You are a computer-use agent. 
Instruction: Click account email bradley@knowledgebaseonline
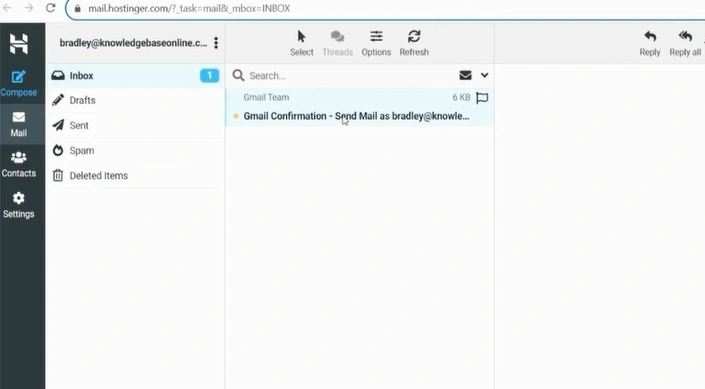[134, 43]
